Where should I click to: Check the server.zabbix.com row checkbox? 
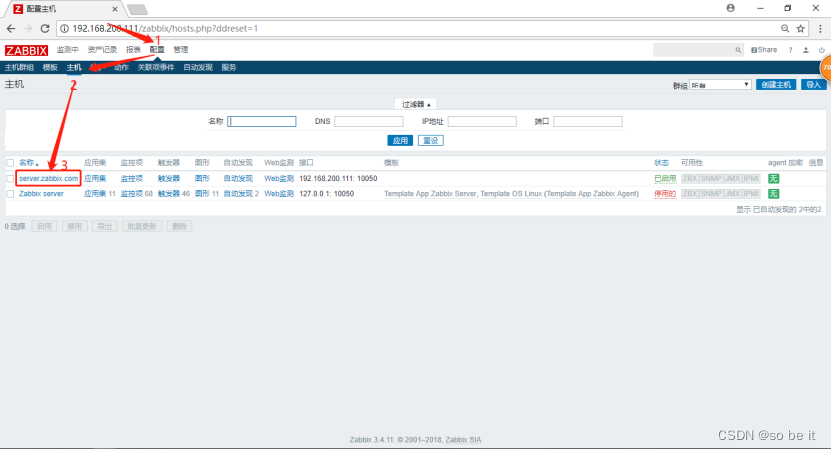tap(10, 179)
